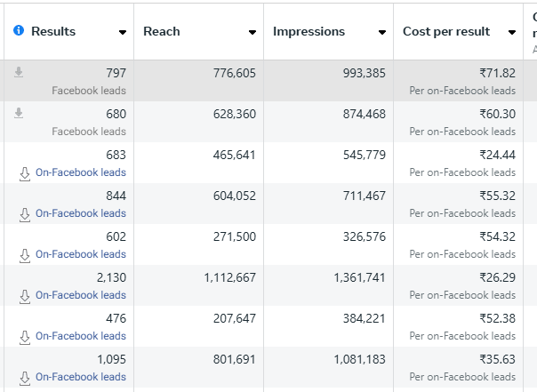Viewport: 537px width, 392px height.
Task: Click download icon under 844 results
Action: pyautogui.click(x=25, y=214)
